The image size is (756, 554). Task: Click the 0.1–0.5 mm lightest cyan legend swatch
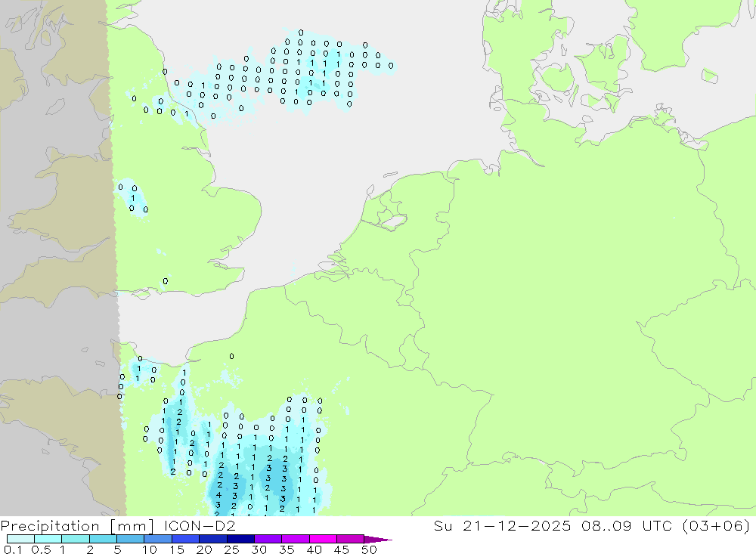click(x=20, y=539)
